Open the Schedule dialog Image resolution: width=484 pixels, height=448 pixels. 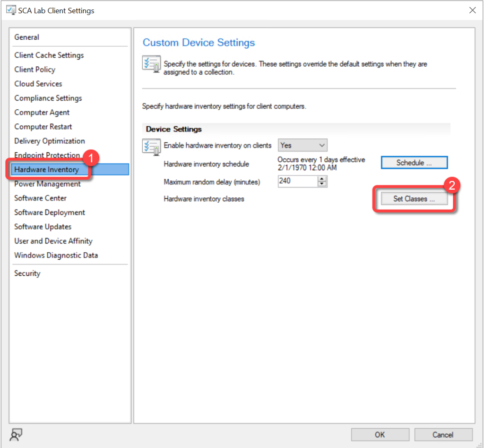[x=414, y=163]
